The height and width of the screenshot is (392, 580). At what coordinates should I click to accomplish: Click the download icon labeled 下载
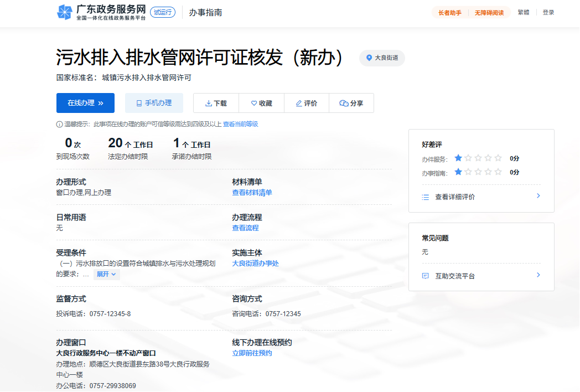(x=209, y=103)
